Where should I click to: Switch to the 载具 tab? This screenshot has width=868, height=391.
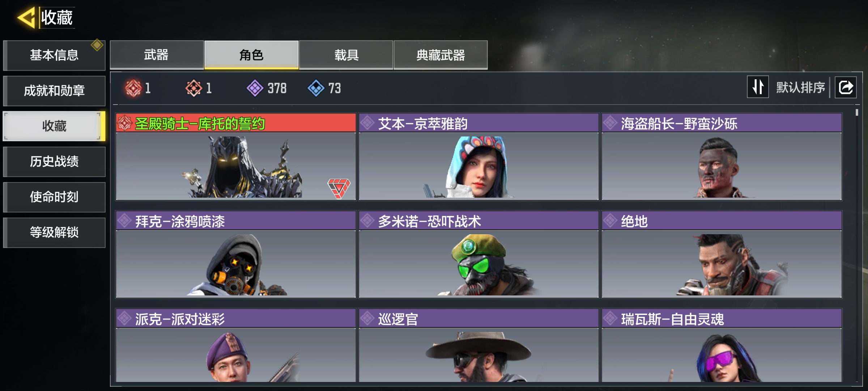click(x=346, y=55)
